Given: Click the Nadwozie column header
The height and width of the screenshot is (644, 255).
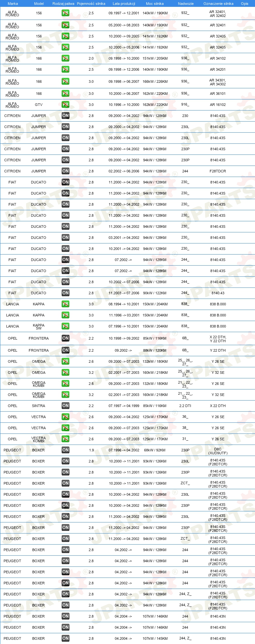Looking at the screenshot, I should pos(186,4).
